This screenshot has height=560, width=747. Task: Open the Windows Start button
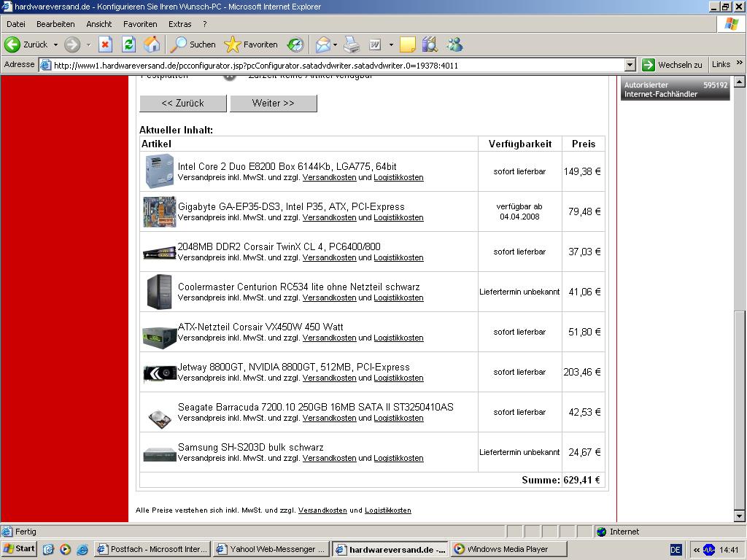tap(19, 548)
